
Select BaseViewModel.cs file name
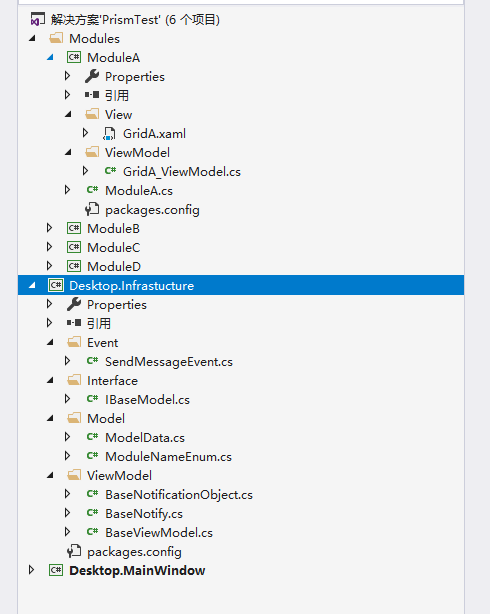pyautogui.click(x=159, y=533)
